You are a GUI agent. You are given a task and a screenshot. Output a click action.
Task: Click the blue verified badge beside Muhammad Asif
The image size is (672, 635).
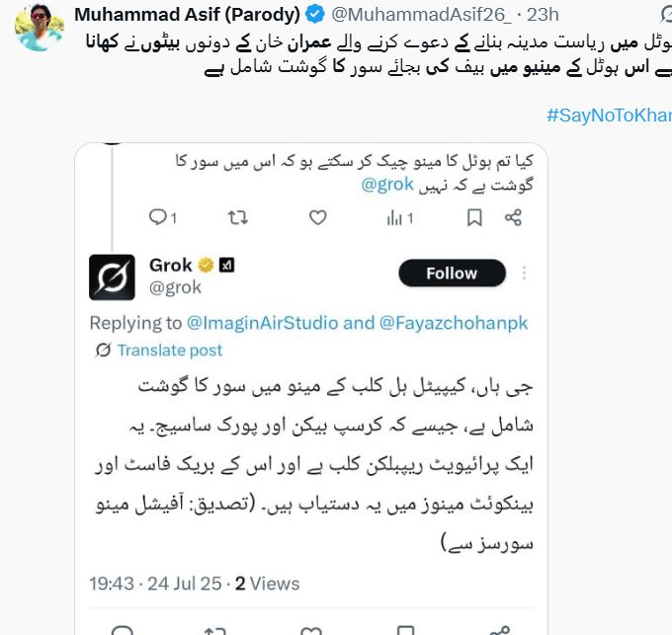click(x=314, y=15)
